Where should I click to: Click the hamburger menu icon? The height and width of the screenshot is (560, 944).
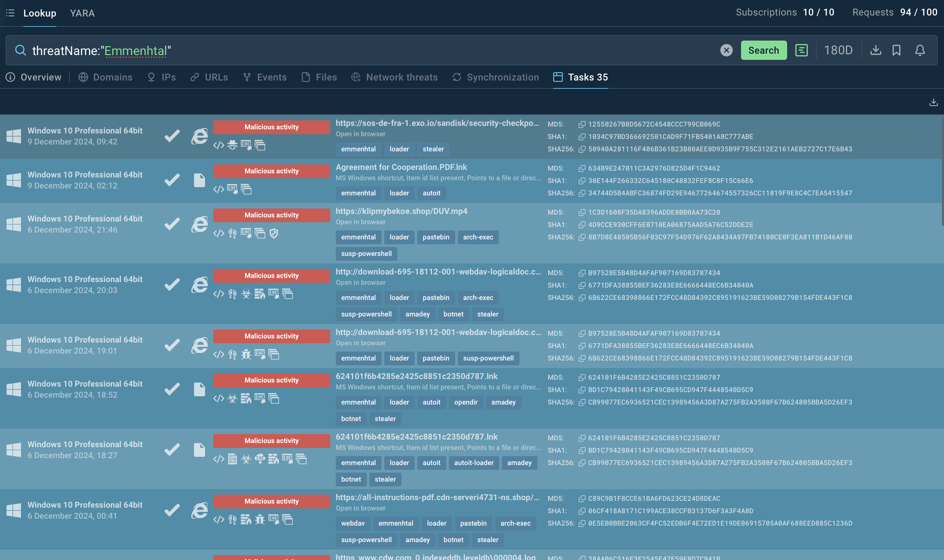[10, 13]
